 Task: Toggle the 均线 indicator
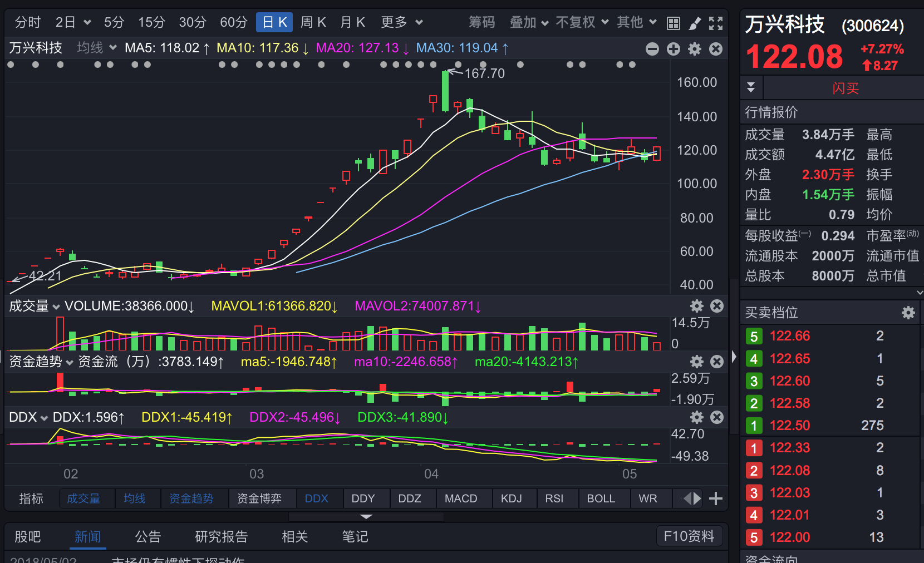click(x=135, y=498)
